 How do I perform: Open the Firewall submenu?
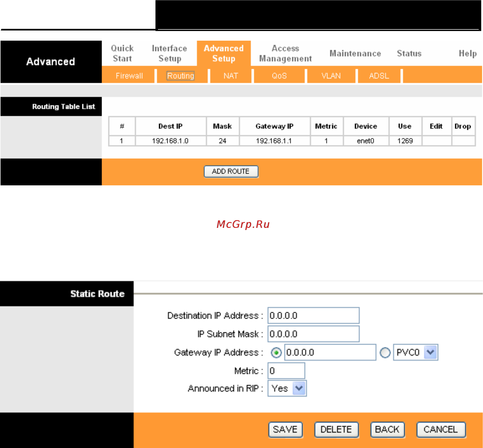click(129, 76)
